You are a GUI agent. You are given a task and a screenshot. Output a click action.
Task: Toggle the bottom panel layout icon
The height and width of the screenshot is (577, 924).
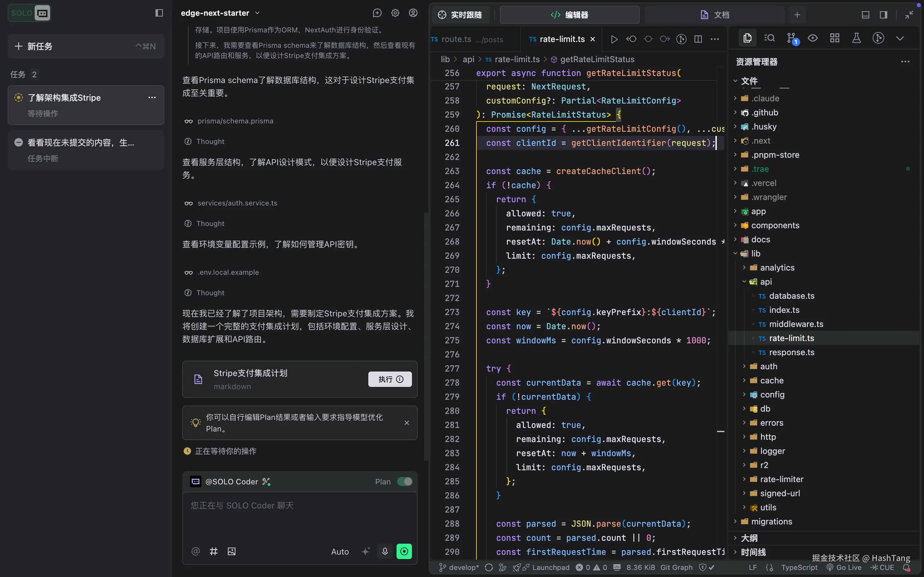tap(865, 15)
